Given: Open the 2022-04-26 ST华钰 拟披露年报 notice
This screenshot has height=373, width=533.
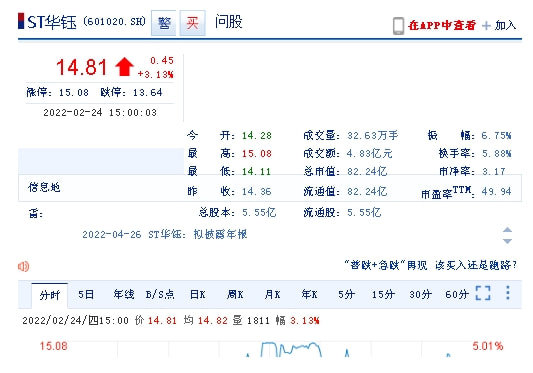Looking at the screenshot, I should click(165, 234).
